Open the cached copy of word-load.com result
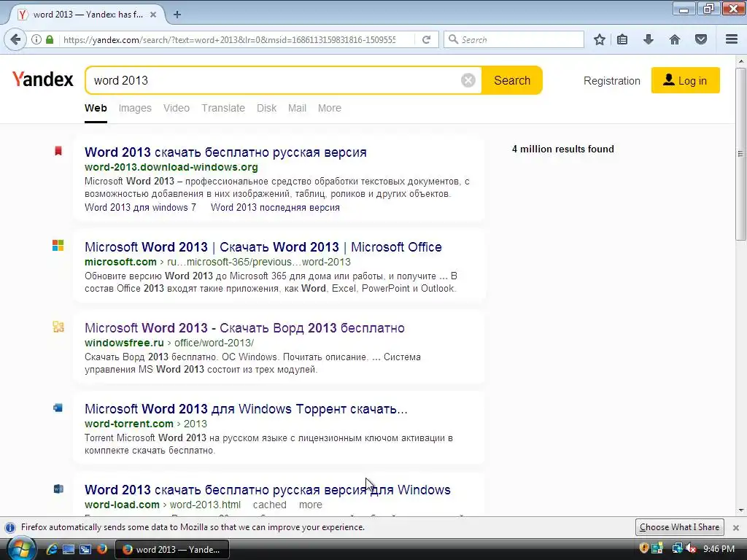Image resolution: width=747 pixels, height=560 pixels. (x=270, y=505)
